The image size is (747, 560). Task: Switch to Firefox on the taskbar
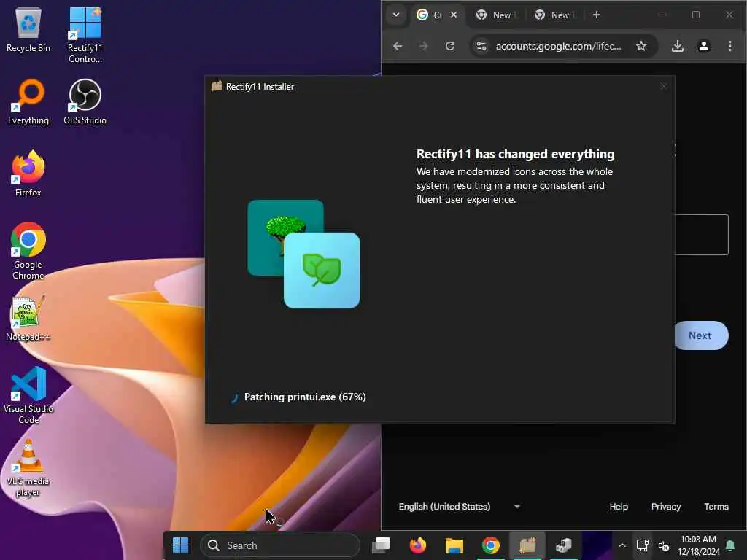click(418, 545)
